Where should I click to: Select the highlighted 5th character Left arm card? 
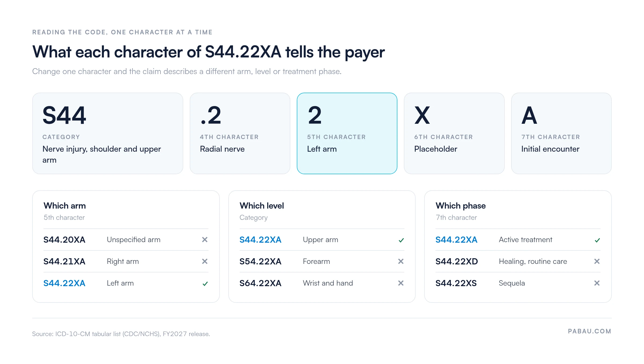click(347, 133)
